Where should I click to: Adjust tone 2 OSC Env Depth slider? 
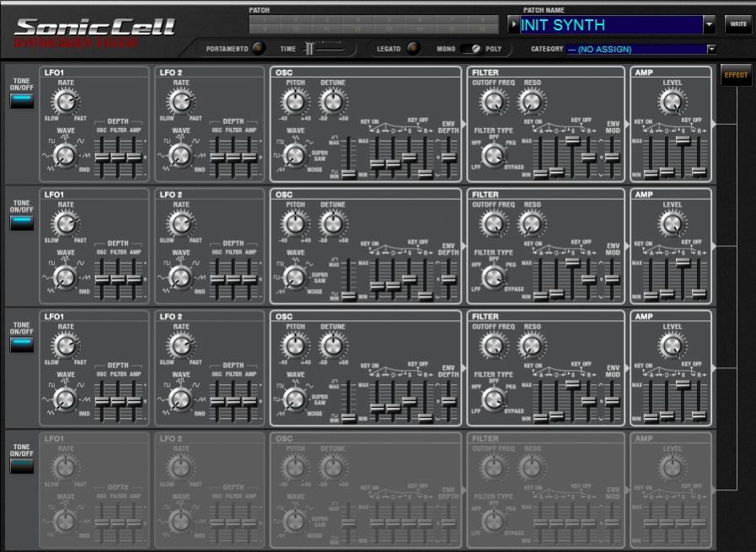(x=448, y=279)
